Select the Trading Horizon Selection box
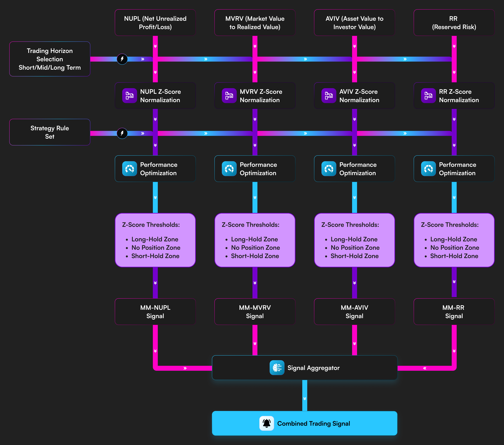 pos(50,59)
